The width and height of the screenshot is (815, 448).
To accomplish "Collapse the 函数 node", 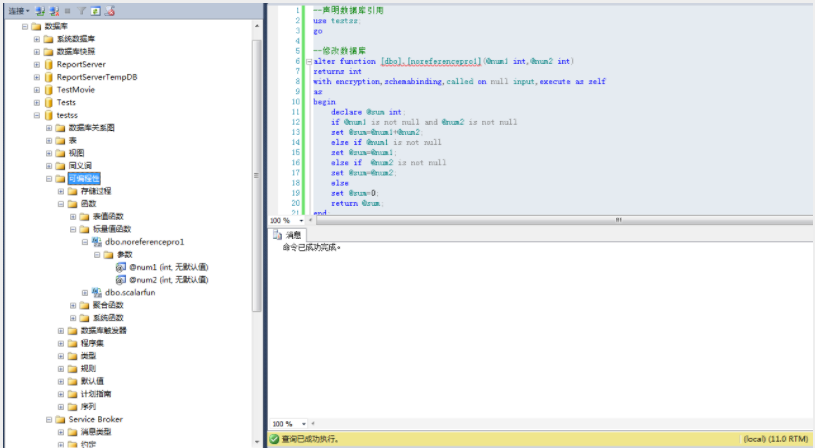I will (61, 204).
